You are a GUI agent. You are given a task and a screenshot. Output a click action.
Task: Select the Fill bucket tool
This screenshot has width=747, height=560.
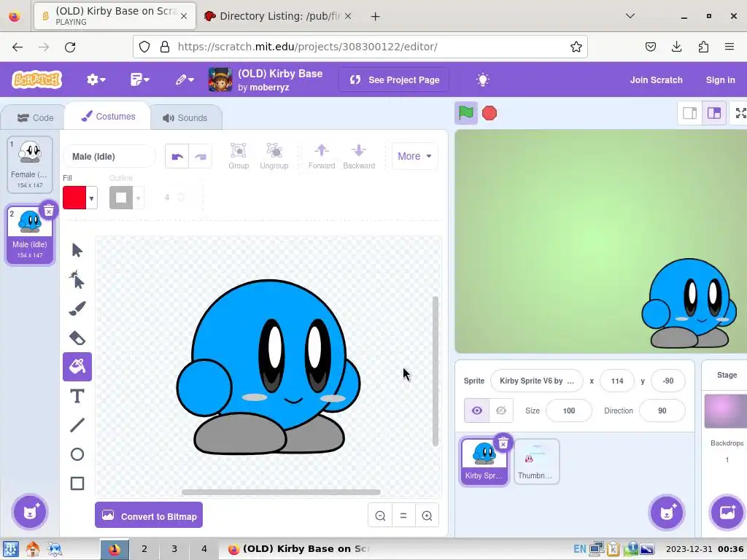tap(77, 367)
